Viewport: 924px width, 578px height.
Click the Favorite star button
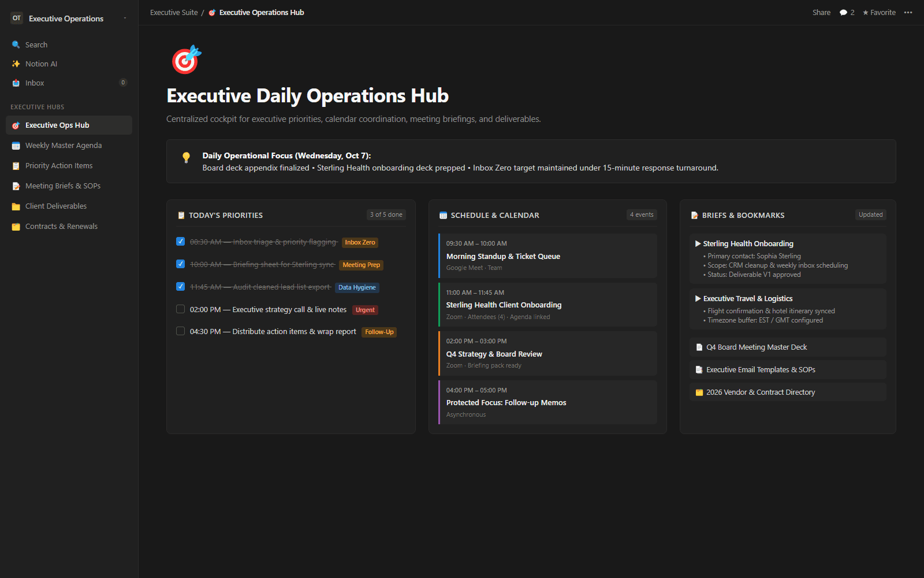879,12
